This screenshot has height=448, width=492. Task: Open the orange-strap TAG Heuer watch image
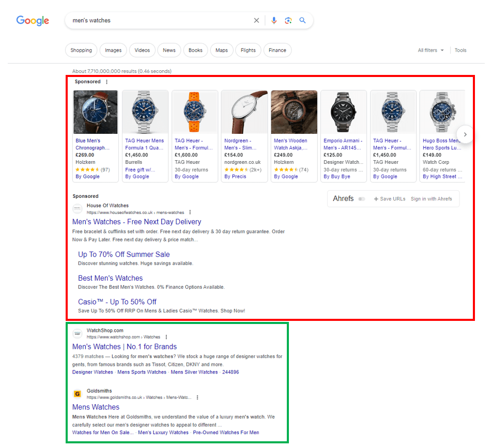tap(194, 112)
